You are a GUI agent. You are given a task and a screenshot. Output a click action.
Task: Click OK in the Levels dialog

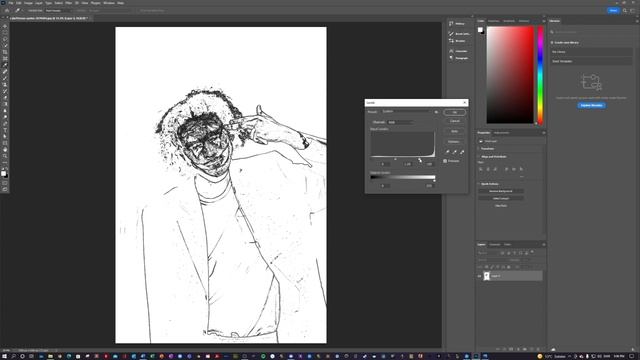tap(454, 112)
